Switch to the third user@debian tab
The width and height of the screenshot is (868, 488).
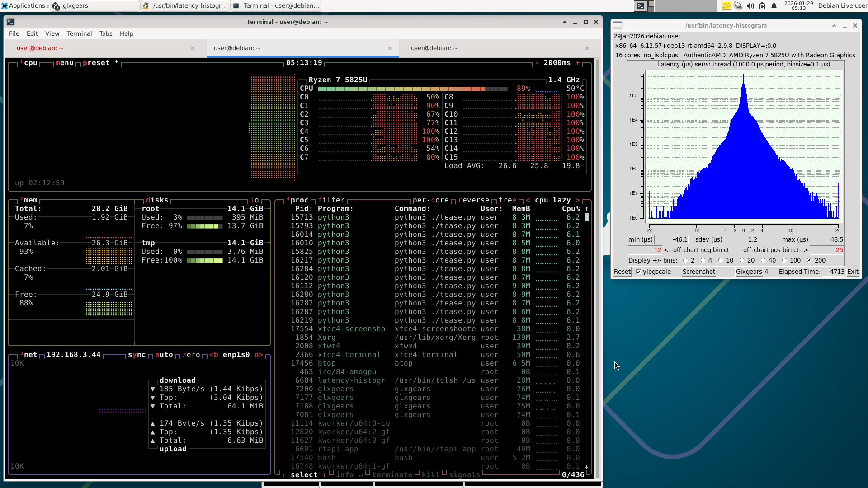click(434, 48)
